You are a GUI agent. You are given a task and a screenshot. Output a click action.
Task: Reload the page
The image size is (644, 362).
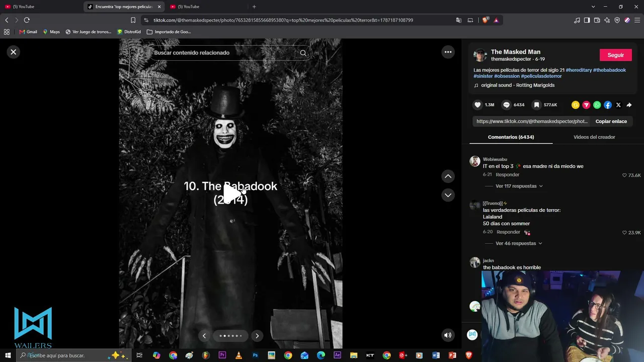pos(27,20)
